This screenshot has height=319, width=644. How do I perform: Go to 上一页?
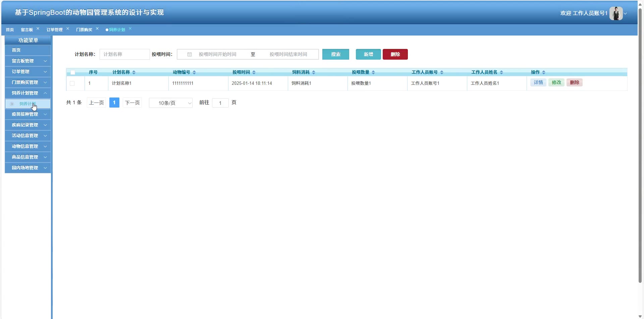[97, 103]
